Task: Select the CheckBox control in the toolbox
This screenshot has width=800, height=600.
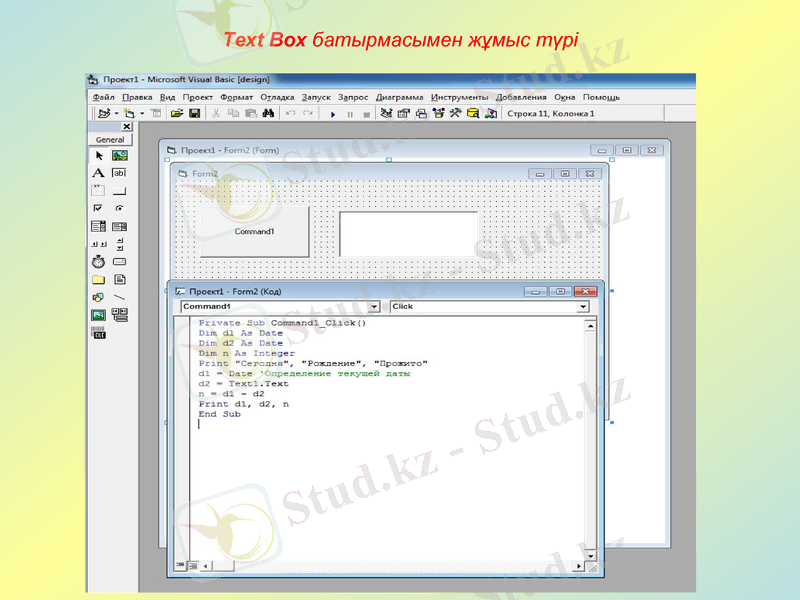Action: click(100, 206)
